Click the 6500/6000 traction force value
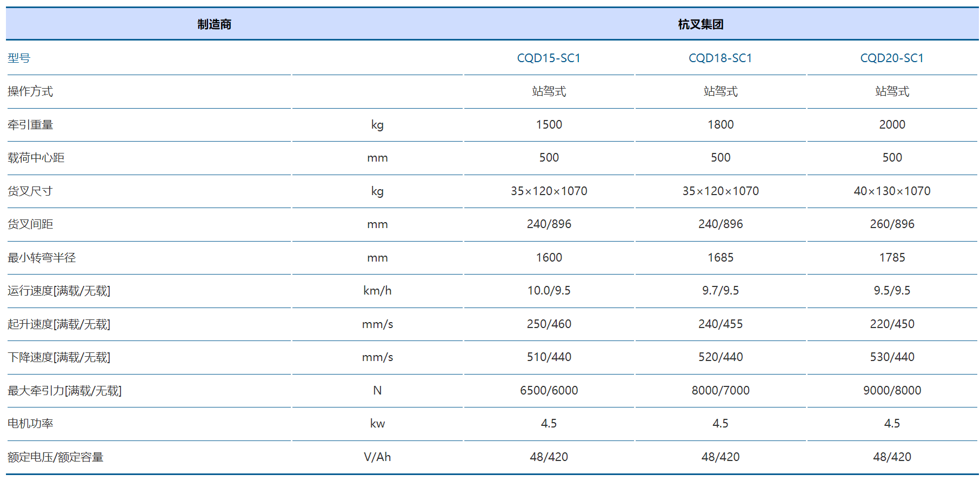 click(549, 391)
